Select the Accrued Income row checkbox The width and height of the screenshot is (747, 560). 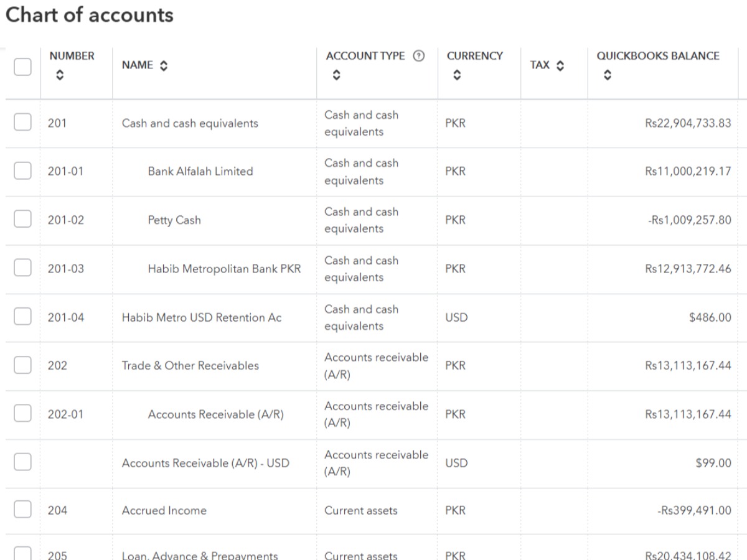pyautogui.click(x=23, y=510)
